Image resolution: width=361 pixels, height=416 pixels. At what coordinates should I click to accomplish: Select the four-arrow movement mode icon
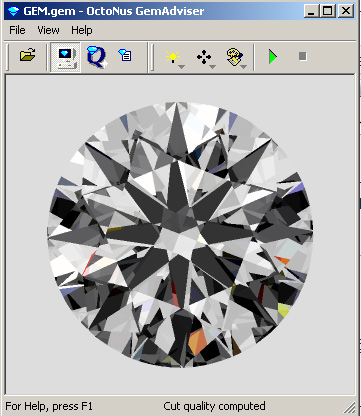[x=204, y=57]
